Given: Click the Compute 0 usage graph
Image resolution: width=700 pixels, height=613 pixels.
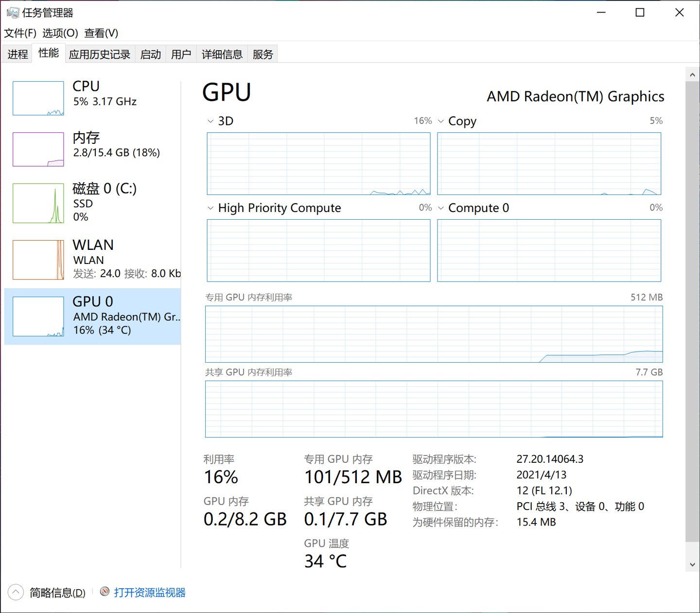Looking at the screenshot, I should pos(549,250).
